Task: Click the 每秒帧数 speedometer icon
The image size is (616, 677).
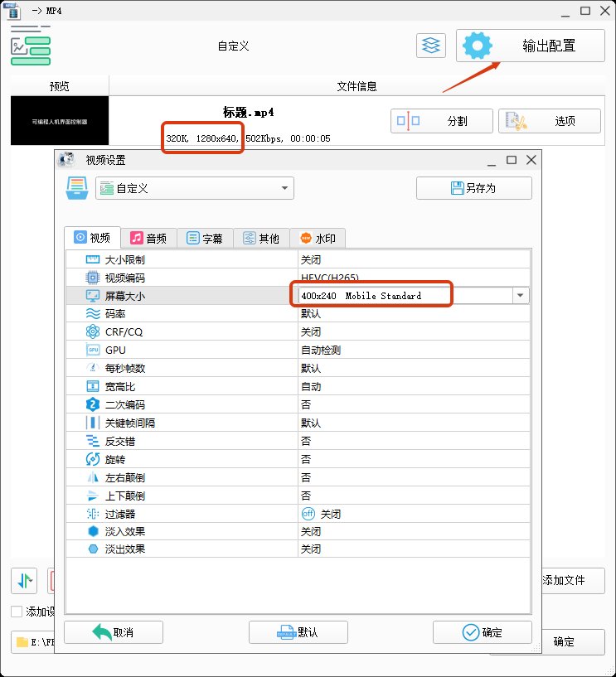Action: point(93,368)
